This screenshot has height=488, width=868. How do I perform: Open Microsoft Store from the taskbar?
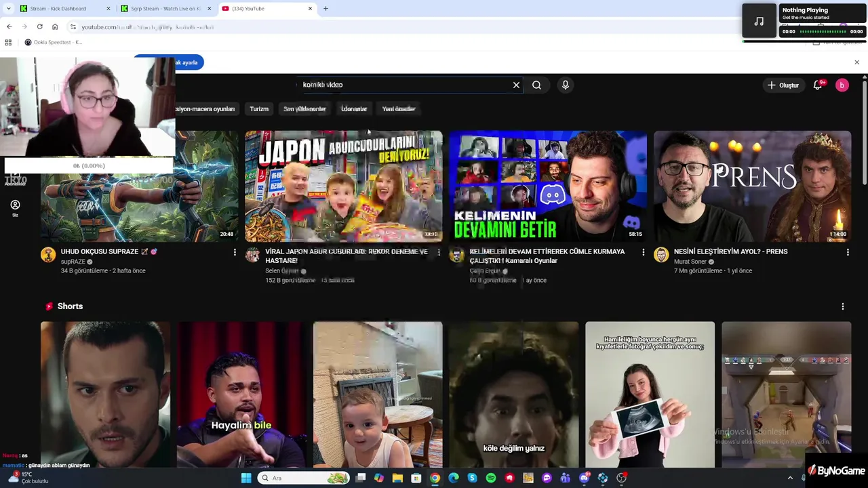coord(416,478)
